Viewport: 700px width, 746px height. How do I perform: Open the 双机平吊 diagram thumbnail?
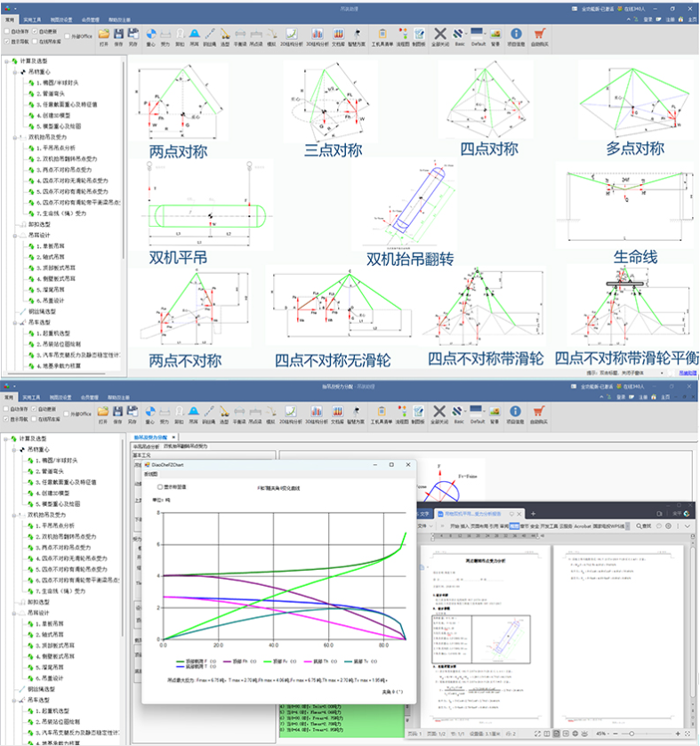(208, 206)
